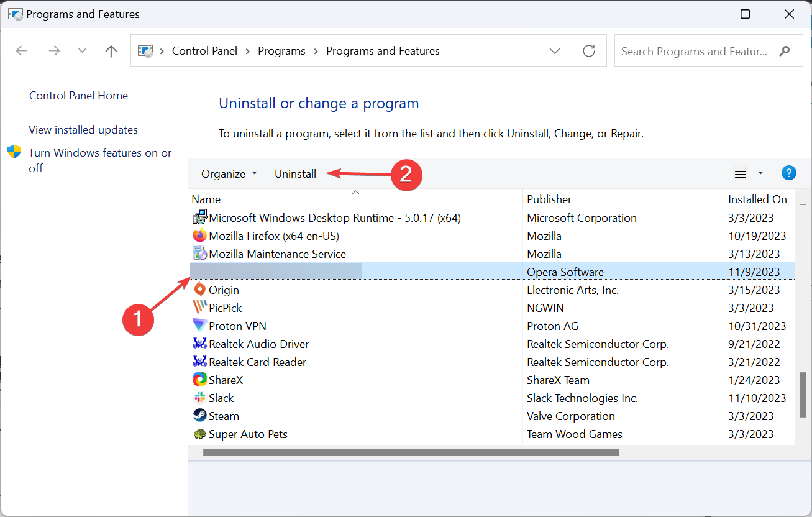This screenshot has height=517, width=812.
Task: Click publisher Valve Corporation
Action: (571, 416)
